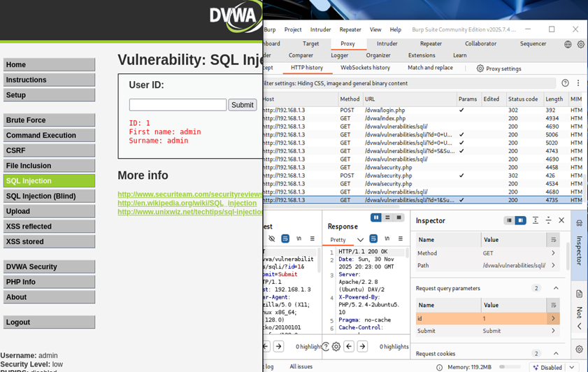Go to the next Response search match
Image resolution: width=588 pixels, height=372 pixels.
[x=362, y=347]
